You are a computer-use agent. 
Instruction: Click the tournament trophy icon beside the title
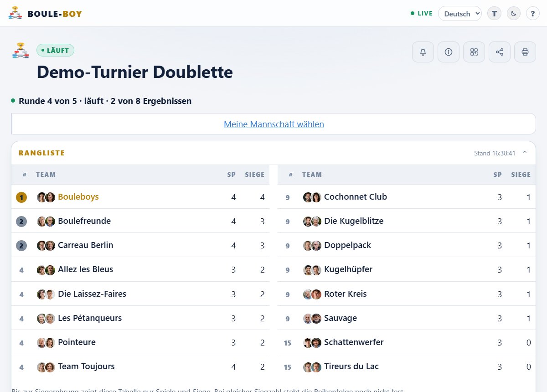pos(21,50)
